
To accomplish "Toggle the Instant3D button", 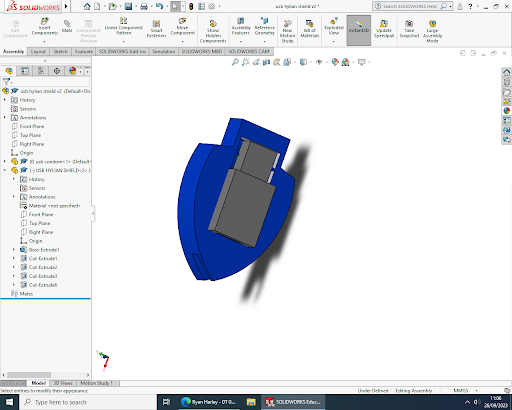I will [359, 30].
